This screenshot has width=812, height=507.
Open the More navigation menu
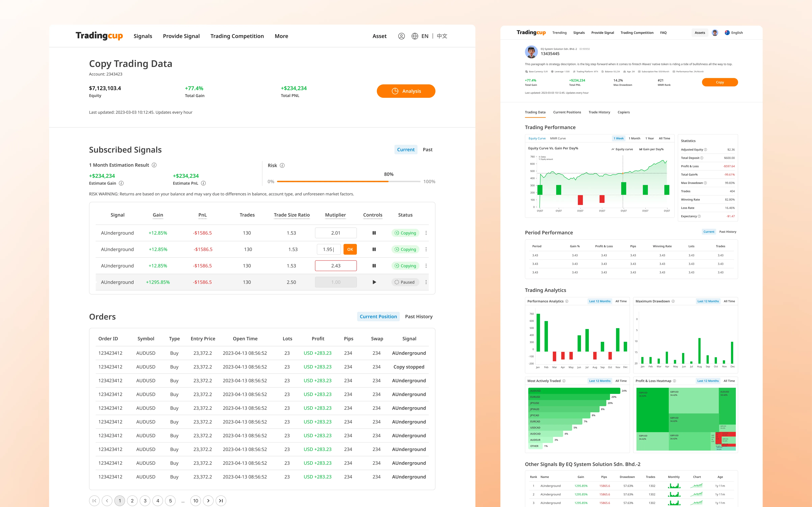[x=281, y=36]
